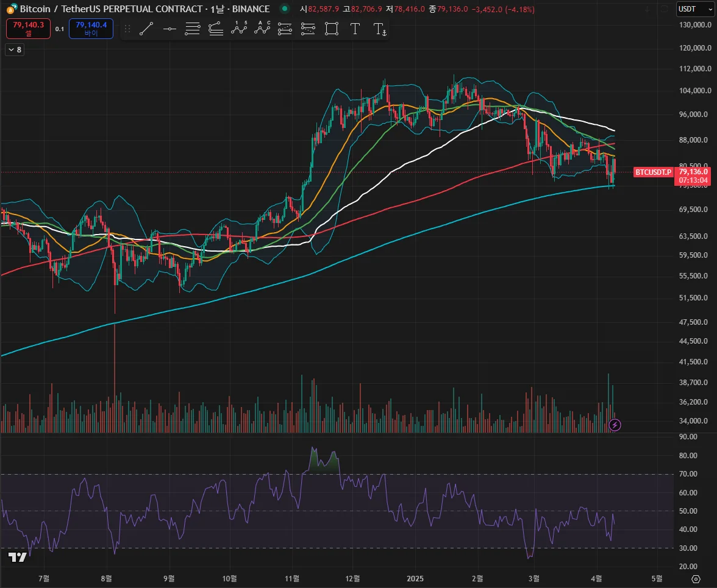Click the purple lightning bolt event icon
The height and width of the screenshot is (588, 717).
pyautogui.click(x=615, y=425)
